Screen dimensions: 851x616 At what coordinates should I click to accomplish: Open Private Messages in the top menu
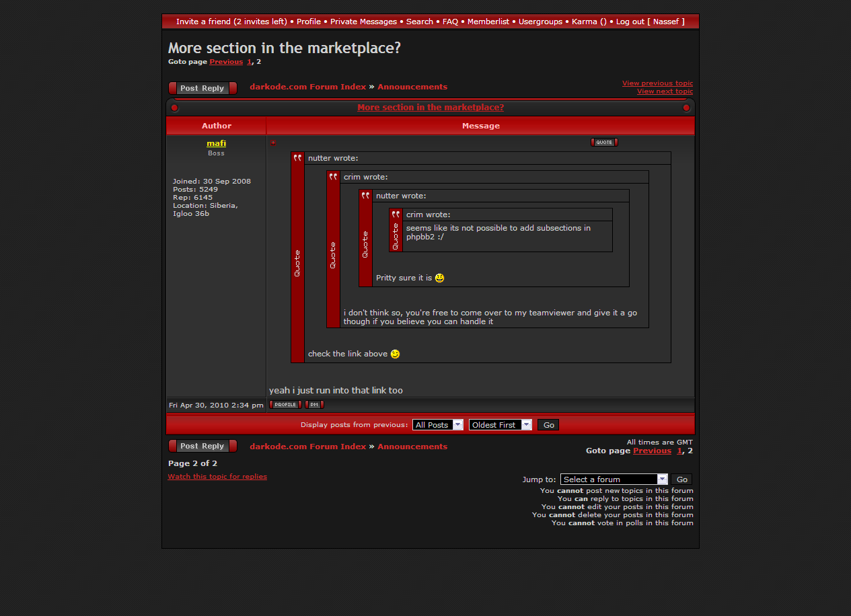[363, 22]
